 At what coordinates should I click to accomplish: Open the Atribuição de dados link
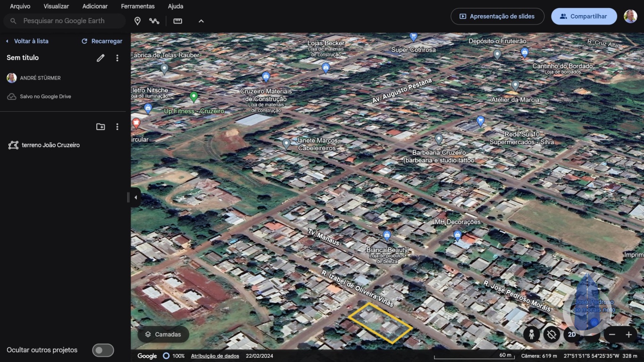[215, 356]
